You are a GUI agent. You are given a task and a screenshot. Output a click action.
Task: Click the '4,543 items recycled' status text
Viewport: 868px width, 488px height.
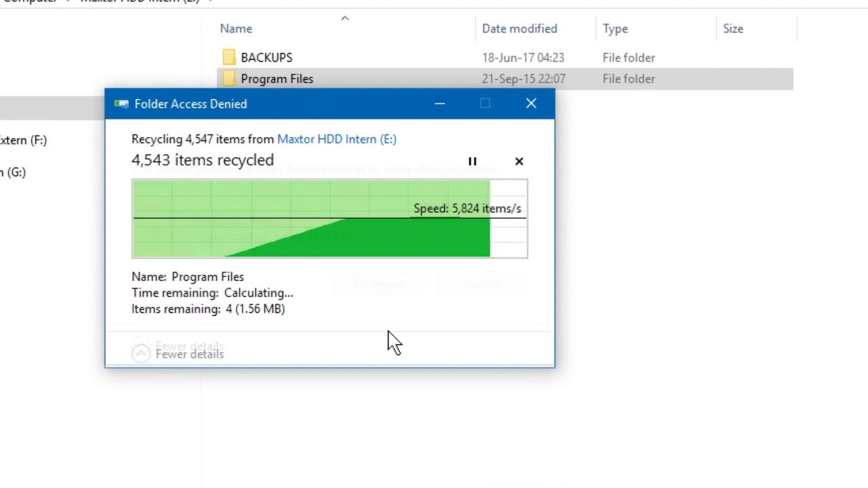(203, 160)
